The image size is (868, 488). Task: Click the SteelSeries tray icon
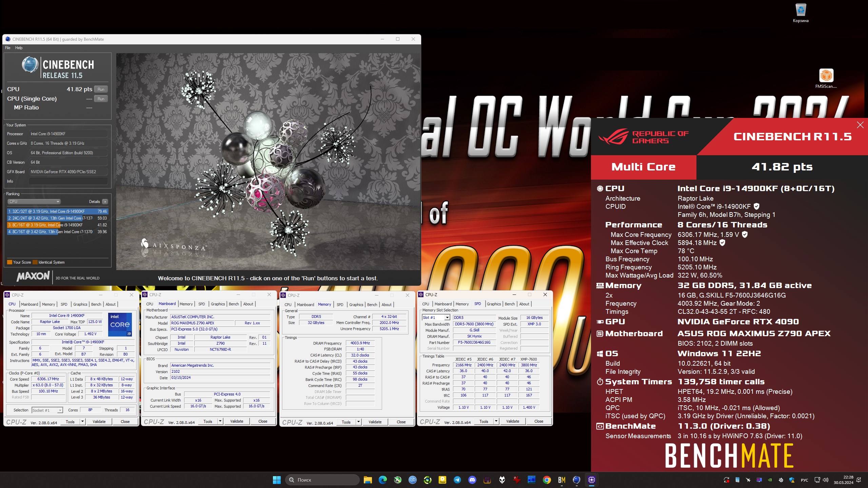(x=781, y=480)
